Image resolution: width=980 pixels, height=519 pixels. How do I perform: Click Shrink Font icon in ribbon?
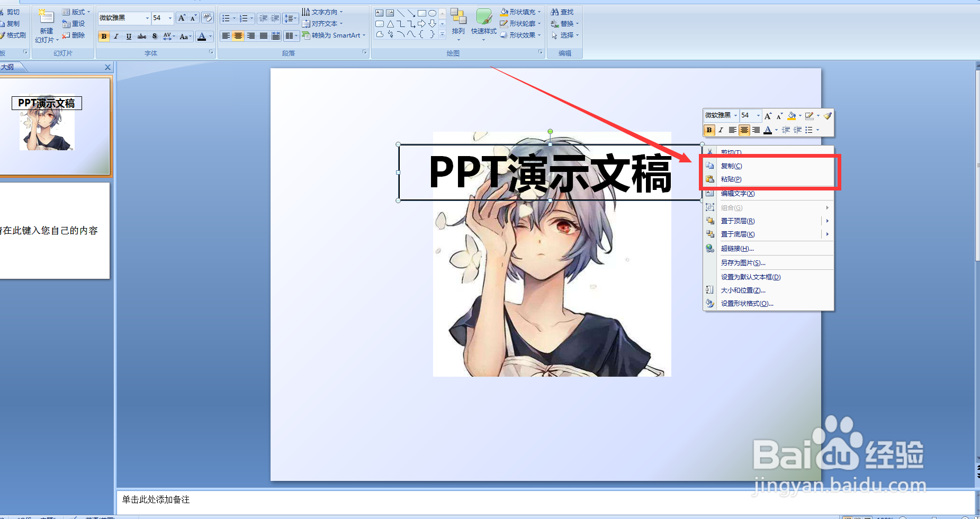pos(193,18)
